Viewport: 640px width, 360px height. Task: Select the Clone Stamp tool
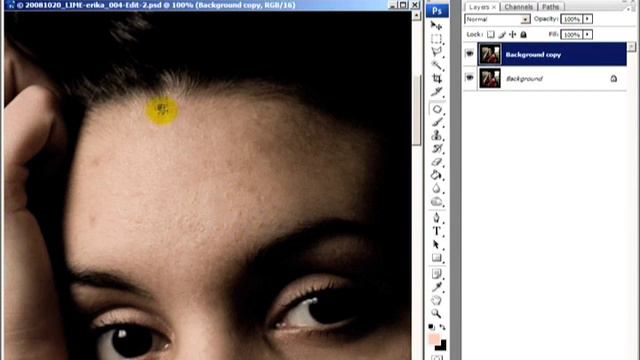pyautogui.click(x=436, y=135)
